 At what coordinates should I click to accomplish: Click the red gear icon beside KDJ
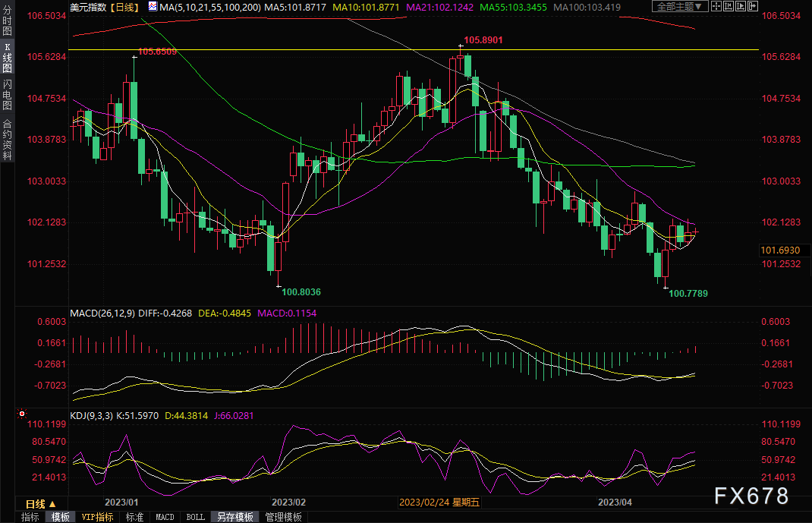pyautogui.click(x=21, y=414)
